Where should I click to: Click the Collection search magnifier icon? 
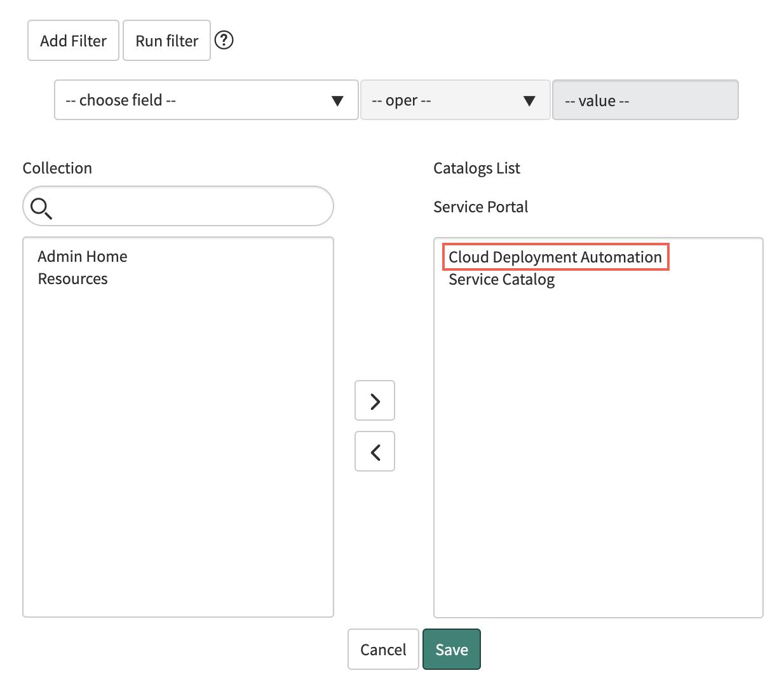pyautogui.click(x=41, y=208)
